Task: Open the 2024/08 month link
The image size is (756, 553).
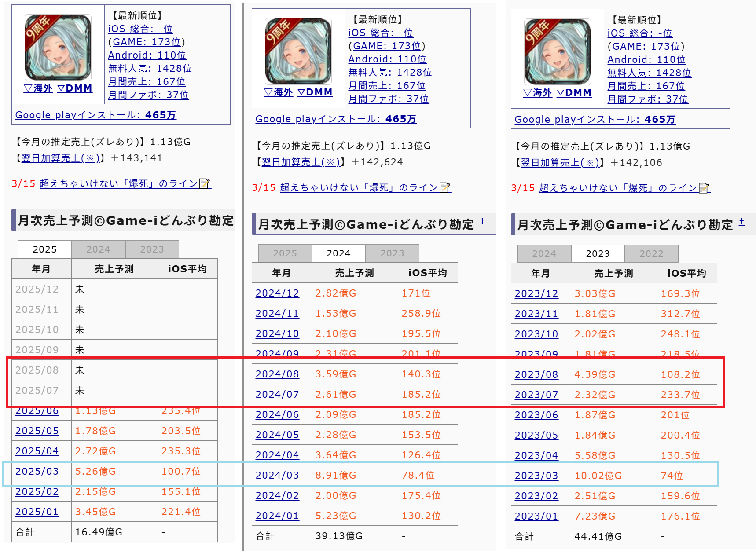Action: coord(277,374)
